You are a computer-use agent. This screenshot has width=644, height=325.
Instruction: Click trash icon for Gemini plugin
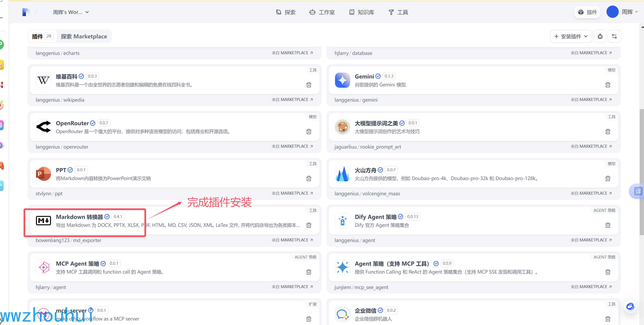pyautogui.click(x=608, y=85)
